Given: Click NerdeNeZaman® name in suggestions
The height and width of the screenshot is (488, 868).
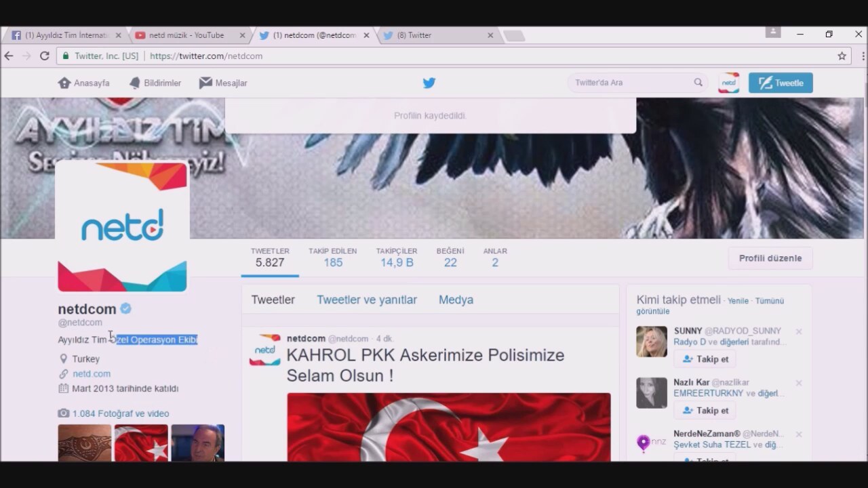Looking at the screenshot, I should [x=707, y=434].
